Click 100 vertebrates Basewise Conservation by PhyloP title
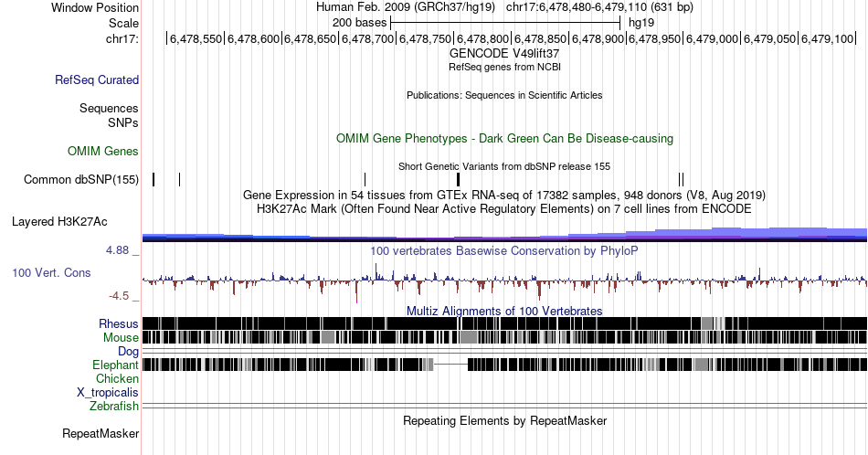The height and width of the screenshot is (455, 868). [x=504, y=250]
